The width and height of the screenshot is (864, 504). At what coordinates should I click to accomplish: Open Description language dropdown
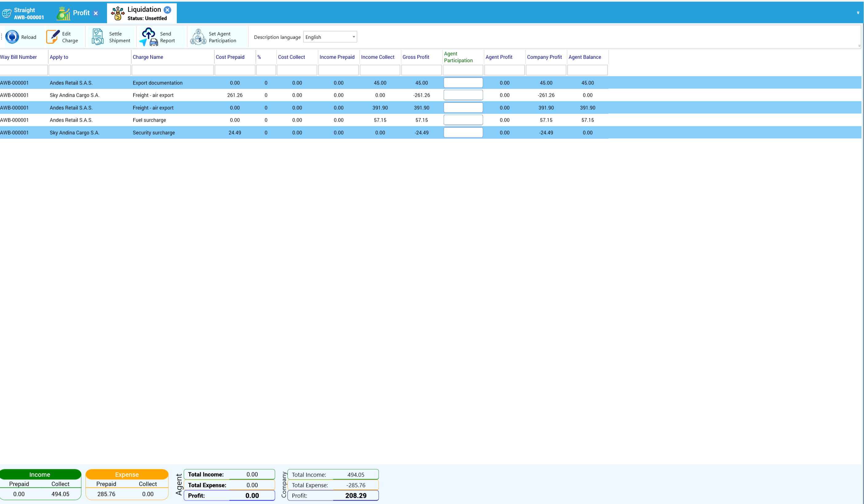(330, 37)
